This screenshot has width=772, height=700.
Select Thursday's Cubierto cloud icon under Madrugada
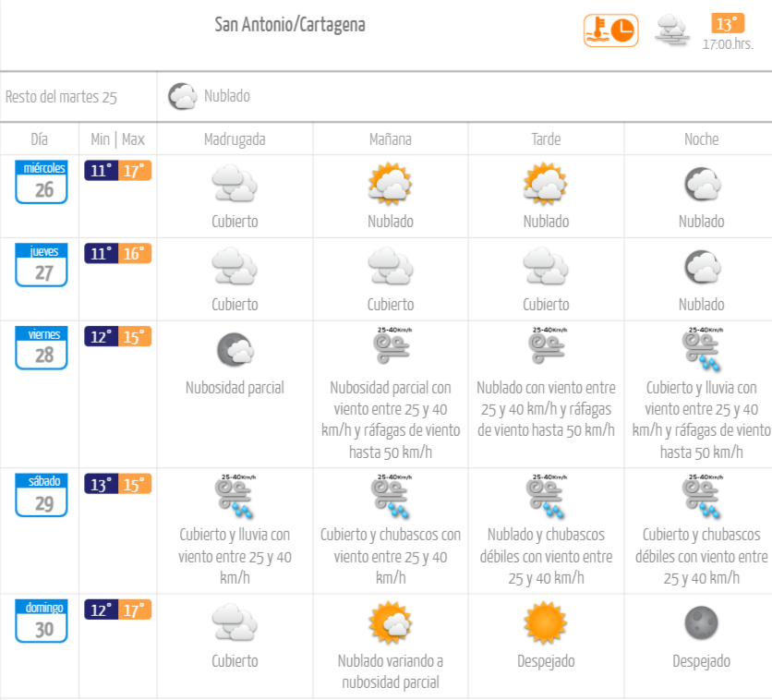(234, 270)
